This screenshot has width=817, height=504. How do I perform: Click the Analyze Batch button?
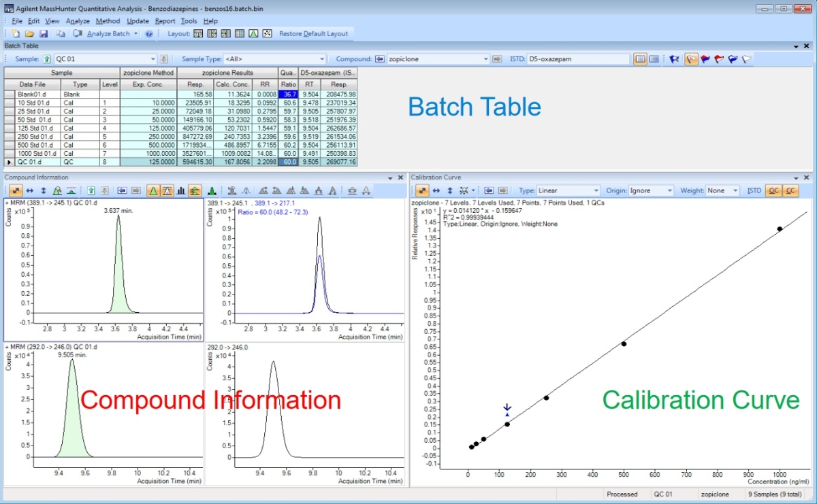pyautogui.click(x=108, y=33)
